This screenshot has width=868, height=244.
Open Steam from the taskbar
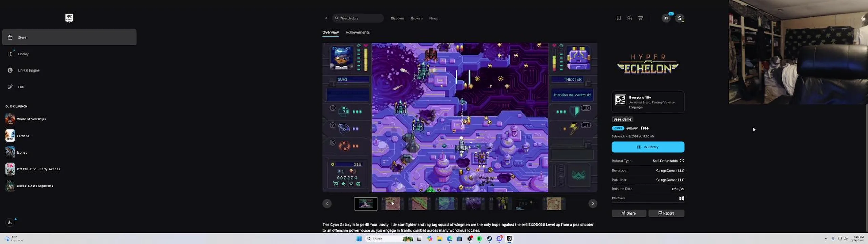[x=489, y=239]
